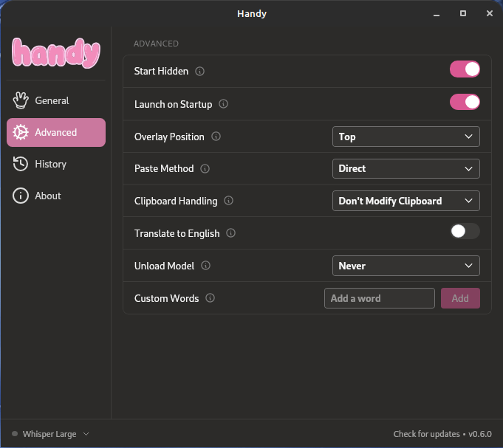Viewport: 503px width, 448px height.
Task: Click the Paste Method info icon
Action: [x=205, y=169]
